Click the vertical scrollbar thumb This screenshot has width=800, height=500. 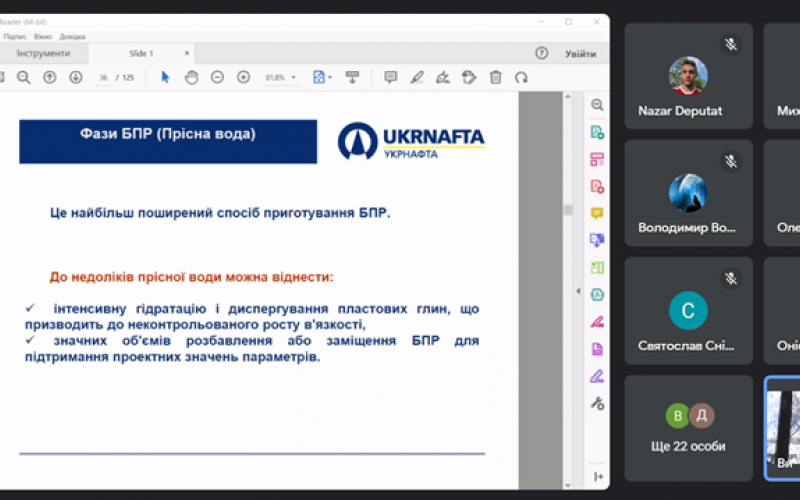click(568, 210)
